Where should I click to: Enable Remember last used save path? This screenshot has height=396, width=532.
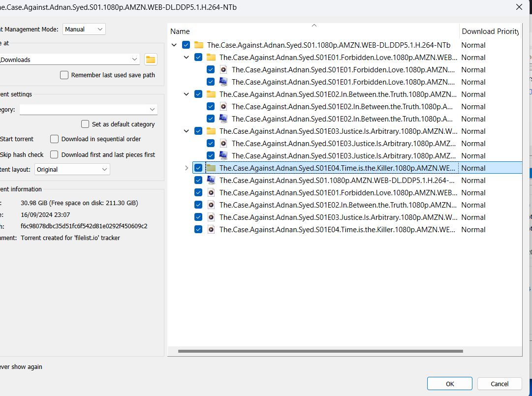click(64, 75)
